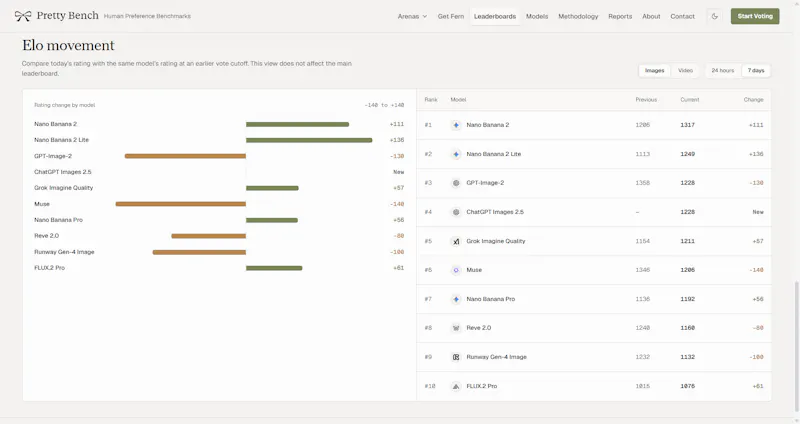This screenshot has height=424, width=800.
Task: Click Change column header
Action: tap(754, 99)
